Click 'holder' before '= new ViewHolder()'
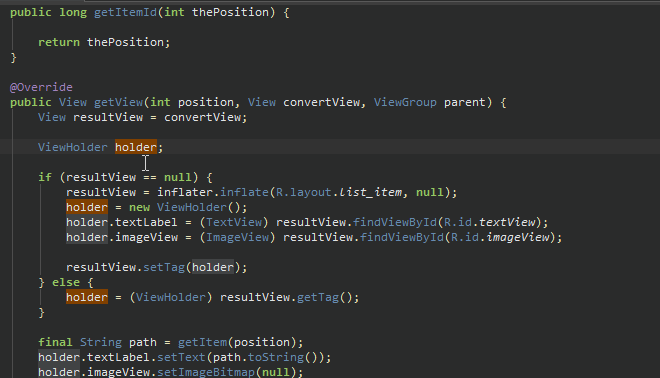Screen dimensions: 660x378 87,207
